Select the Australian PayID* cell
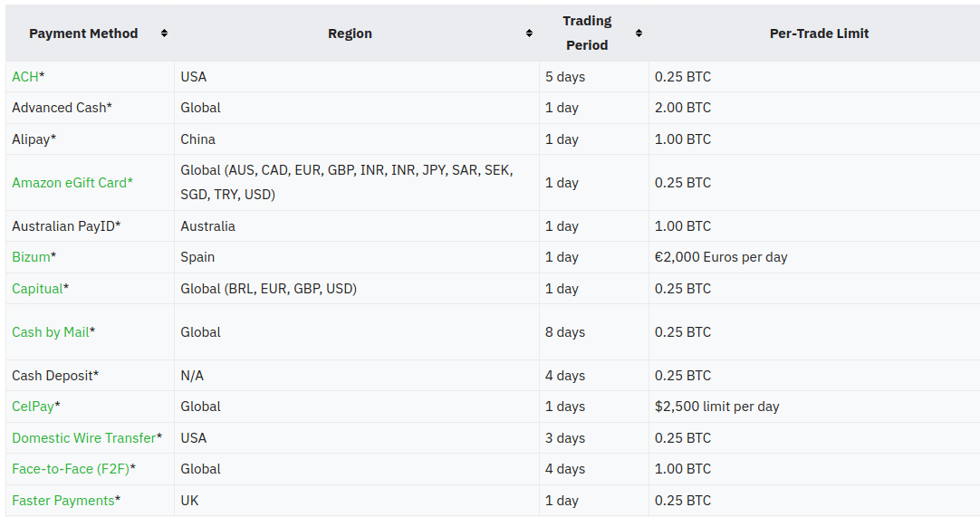The image size is (980, 517). tap(90, 225)
